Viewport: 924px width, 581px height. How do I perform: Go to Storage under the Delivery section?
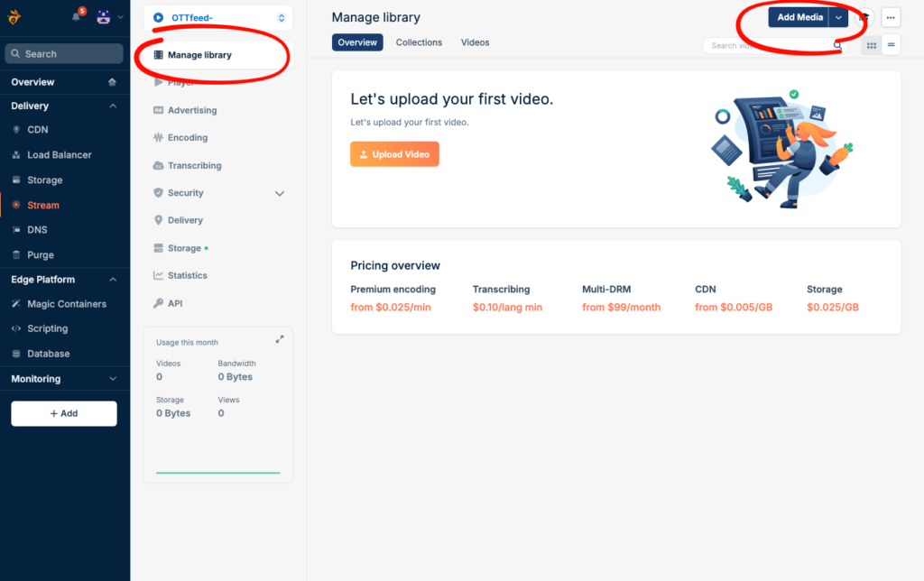tap(44, 180)
